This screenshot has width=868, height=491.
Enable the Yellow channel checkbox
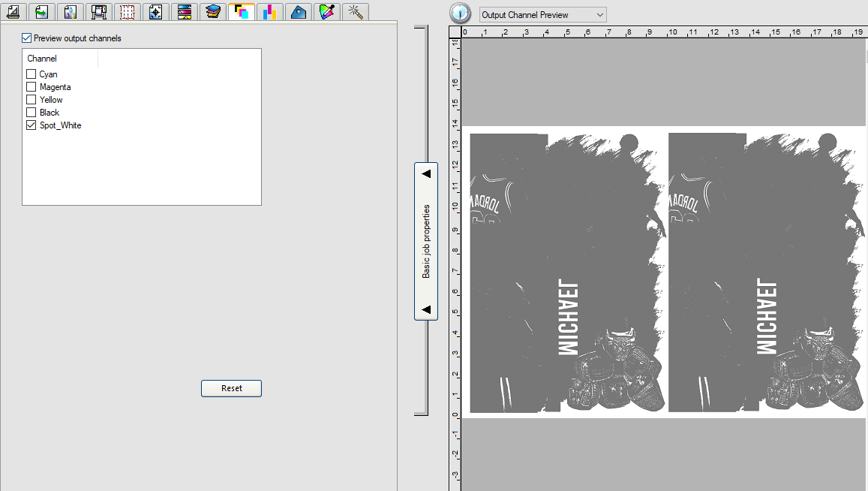31,99
